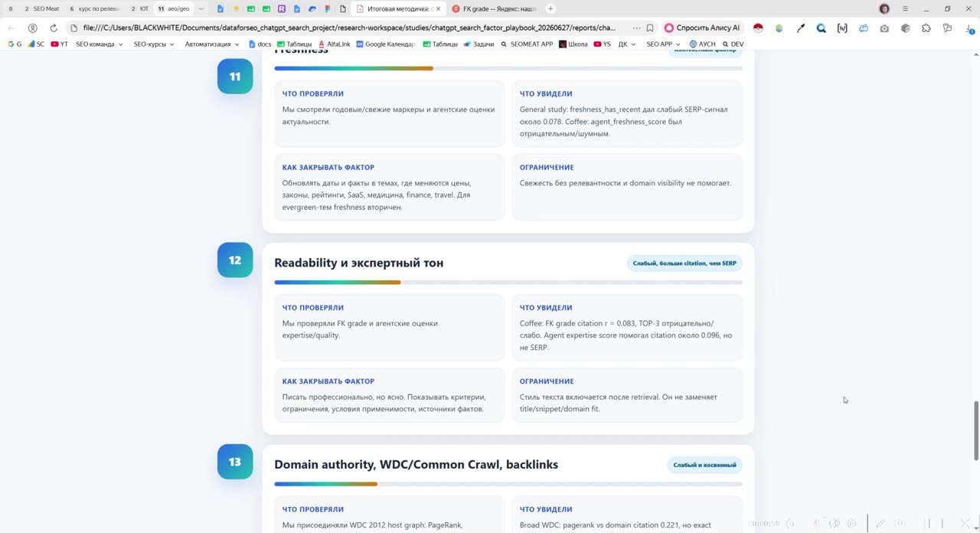Expand the tab groups chevron
This screenshot has height=533, width=980.
(x=201, y=8)
